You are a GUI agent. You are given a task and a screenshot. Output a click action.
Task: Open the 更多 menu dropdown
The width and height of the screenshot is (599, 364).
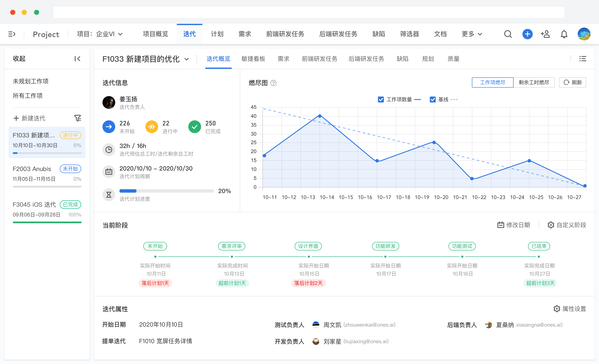(x=471, y=34)
